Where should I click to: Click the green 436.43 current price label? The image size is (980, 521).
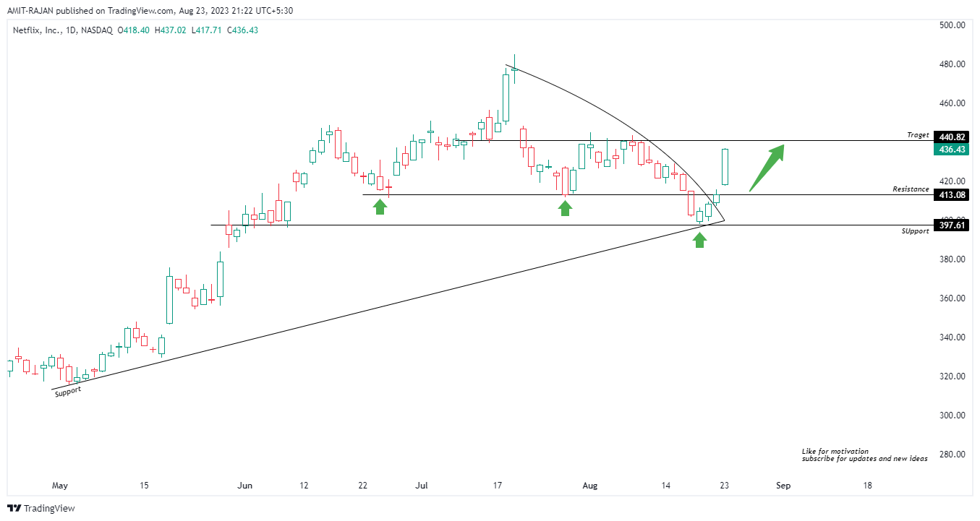(x=951, y=150)
